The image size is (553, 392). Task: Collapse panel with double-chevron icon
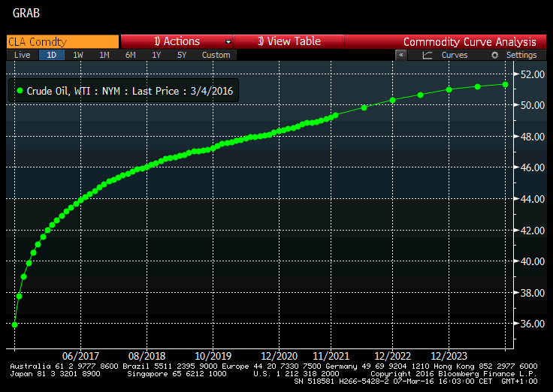click(401, 55)
